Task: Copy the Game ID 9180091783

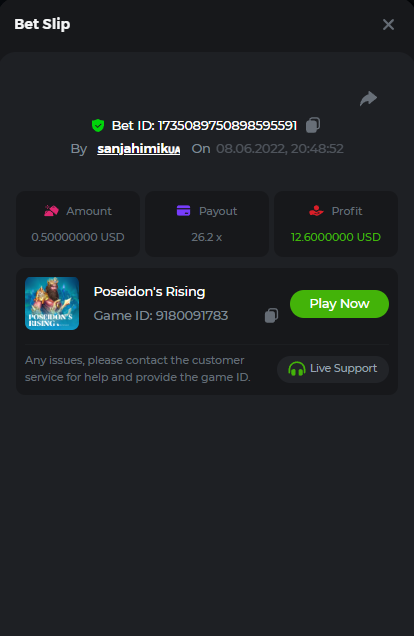Action: [x=271, y=315]
